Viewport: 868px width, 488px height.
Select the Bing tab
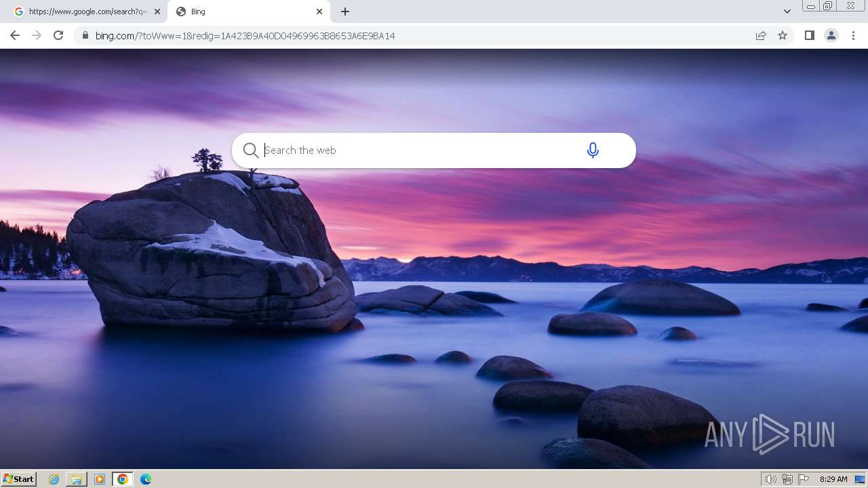248,12
